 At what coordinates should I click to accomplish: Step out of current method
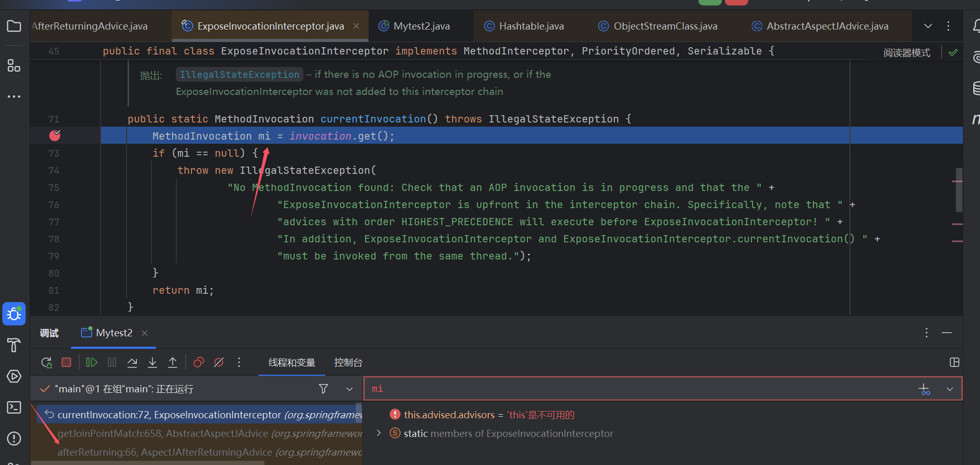pyautogui.click(x=173, y=362)
